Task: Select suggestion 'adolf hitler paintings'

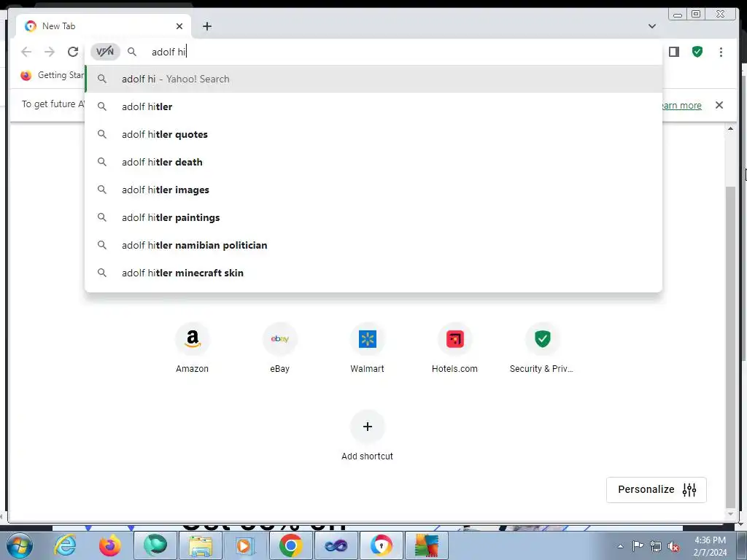Action: pyautogui.click(x=373, y=217)
